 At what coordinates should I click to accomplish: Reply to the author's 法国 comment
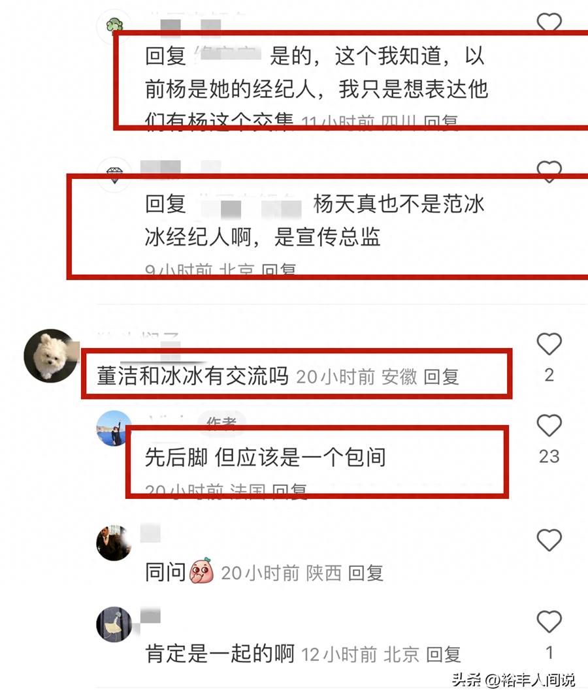pyautogui.click(x=289, y=491)
